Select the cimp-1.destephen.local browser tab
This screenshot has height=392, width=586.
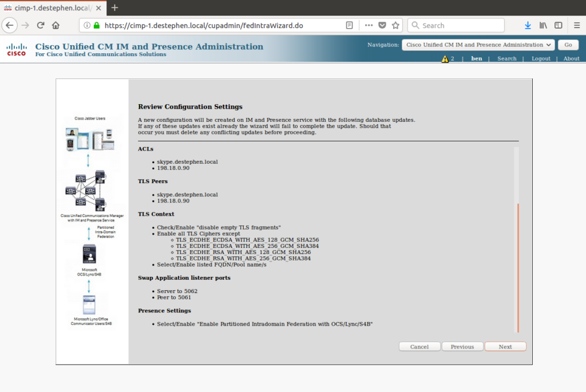53,8
